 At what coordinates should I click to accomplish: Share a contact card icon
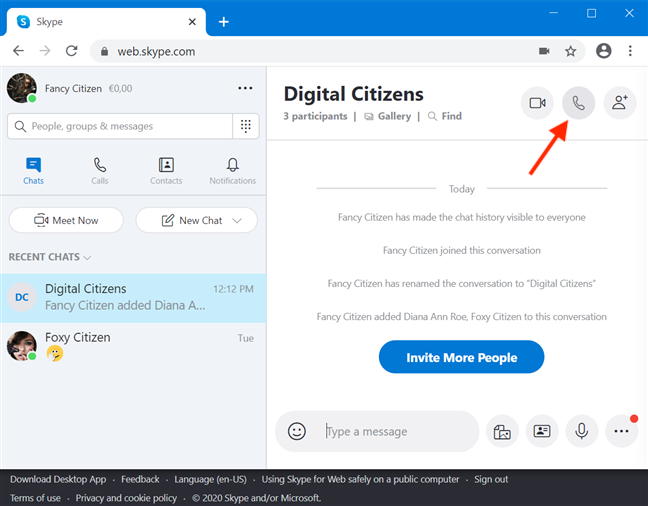click(x=542, y=431)
